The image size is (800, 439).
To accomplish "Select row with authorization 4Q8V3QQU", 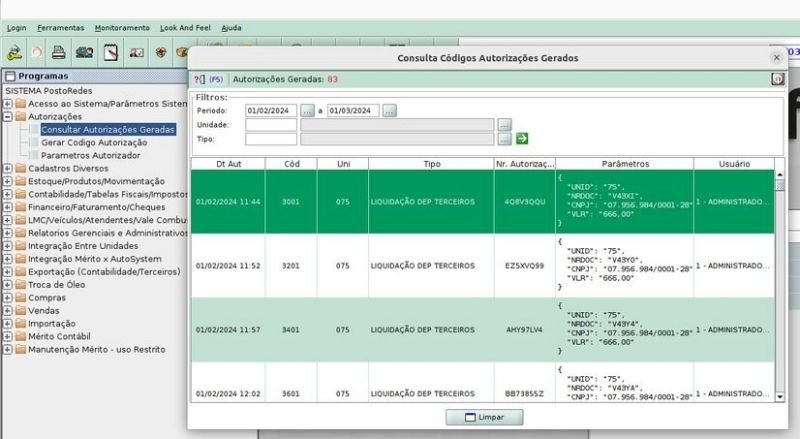I will click(483, 202).
